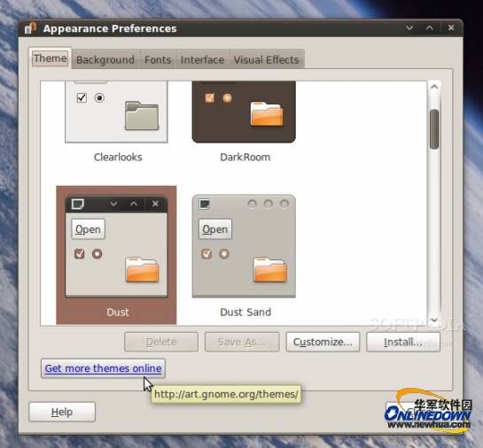The width and height of the screenshot is (483, 448).
Task: Click the theme list scroll up arrow
Action: click(434, 87)
